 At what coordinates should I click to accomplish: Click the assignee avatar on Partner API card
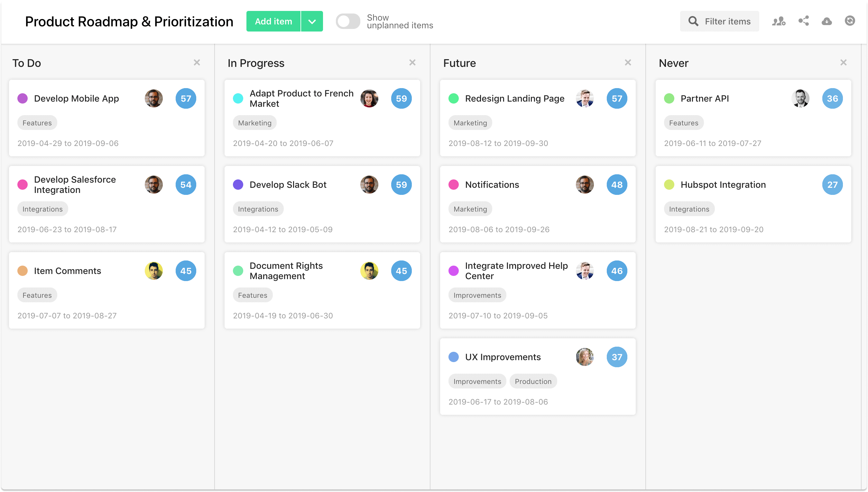801,98
